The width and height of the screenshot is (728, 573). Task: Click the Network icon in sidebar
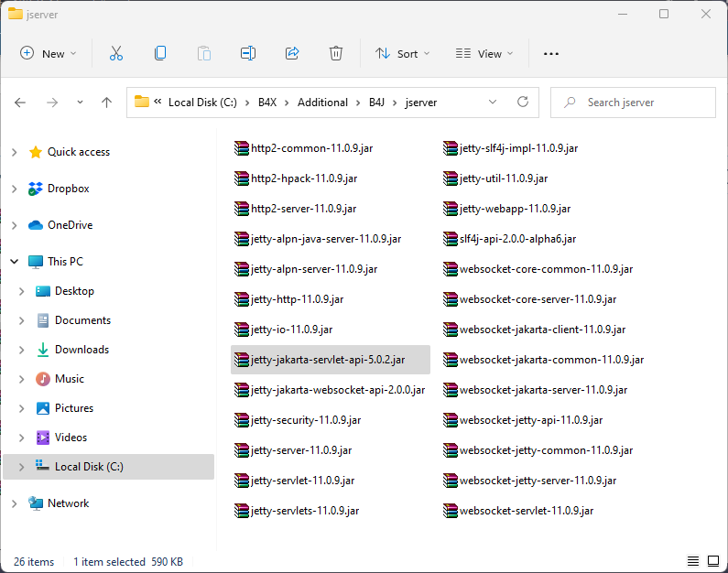pyautogui.click(x=36, y=503)
